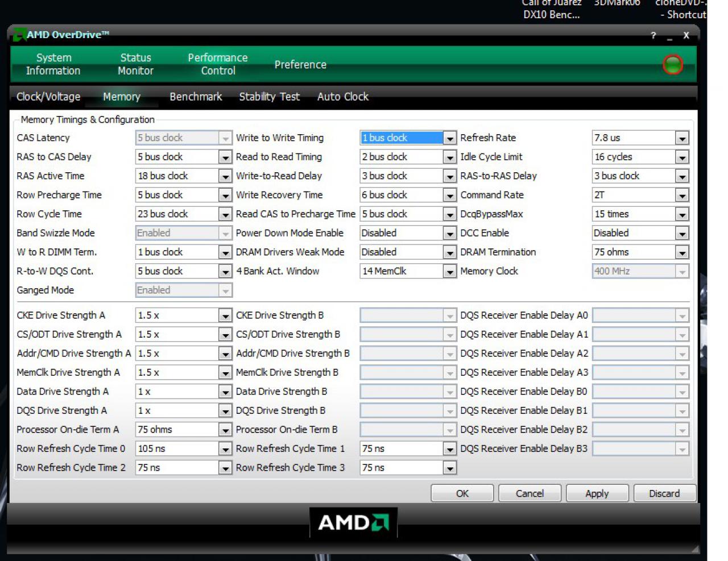Open the Addr/CMD Drive Strength A dropdown
The image size is (728, 561).
point(225,354)
